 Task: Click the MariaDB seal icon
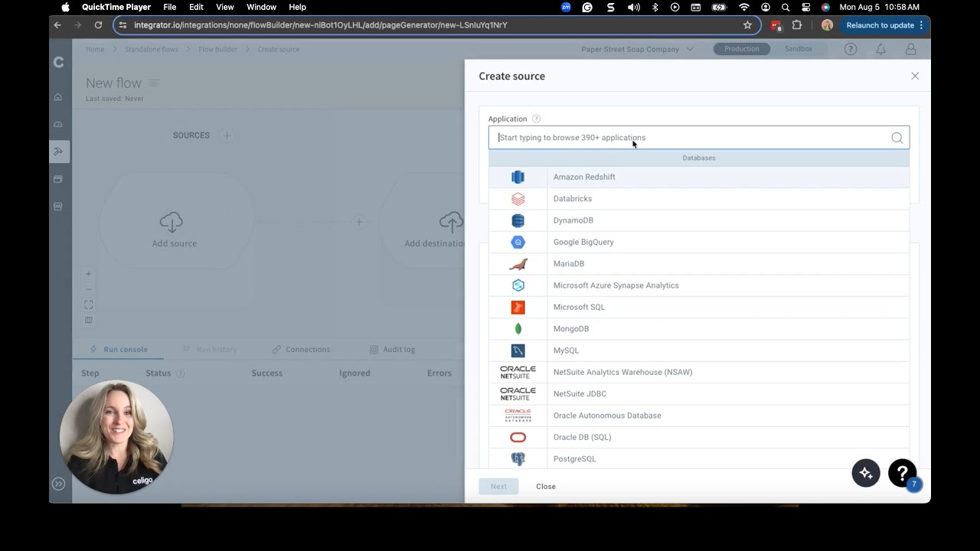click(518, 264)
